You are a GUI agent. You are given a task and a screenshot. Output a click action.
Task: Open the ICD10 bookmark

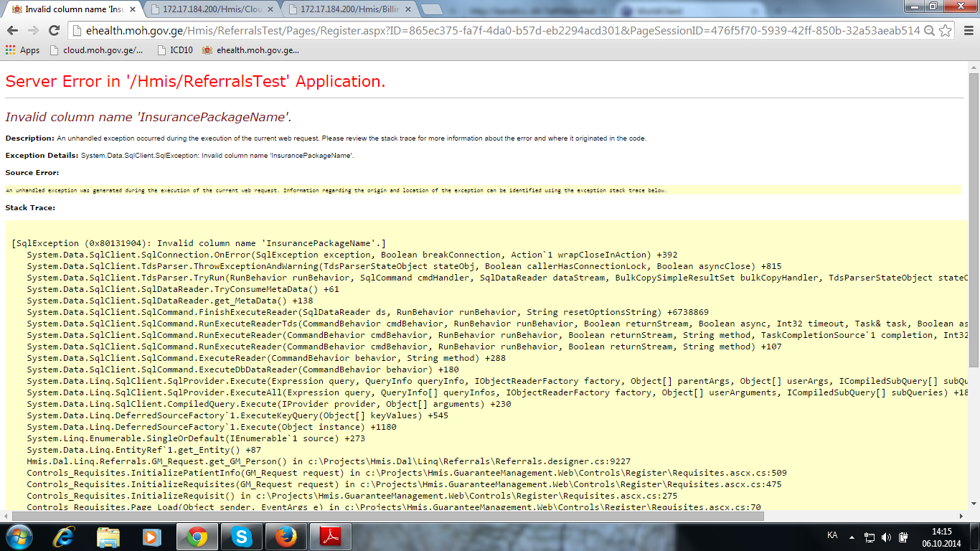[174, 50]
